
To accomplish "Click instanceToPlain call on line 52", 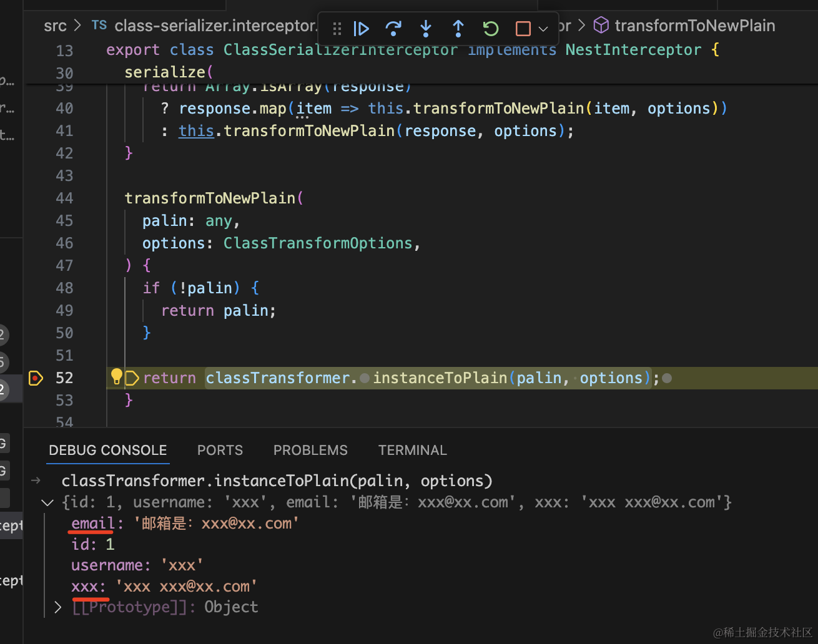I will (440, 378).
